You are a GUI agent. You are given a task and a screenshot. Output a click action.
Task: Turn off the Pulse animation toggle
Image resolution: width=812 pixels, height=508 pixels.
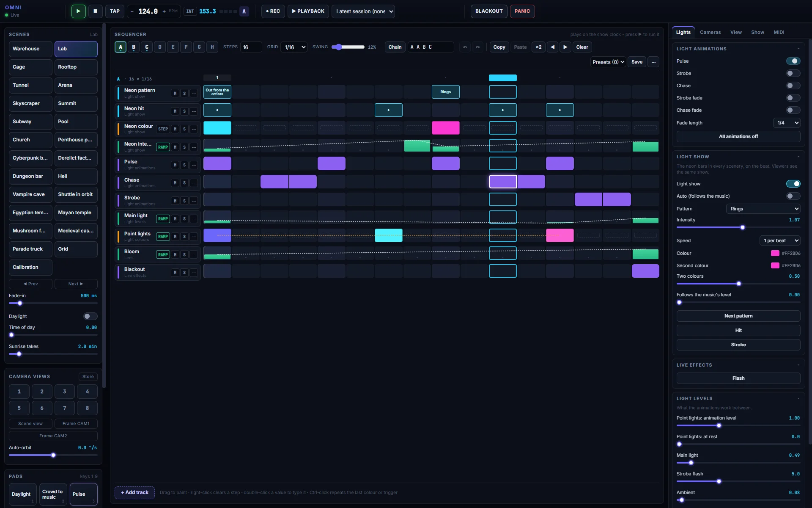point(793,61)
